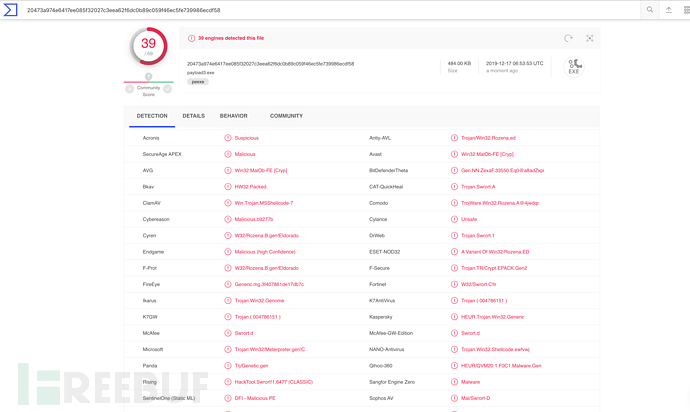Click Avast Win32:MalOb-FE [Cryp] result
This screenshot has width=690, height=412.
487,154
